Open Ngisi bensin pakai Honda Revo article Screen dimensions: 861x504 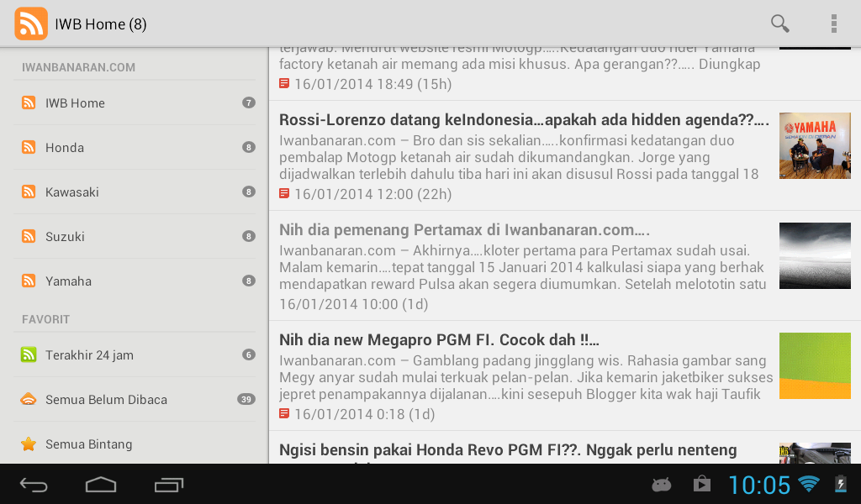point(564,448)
